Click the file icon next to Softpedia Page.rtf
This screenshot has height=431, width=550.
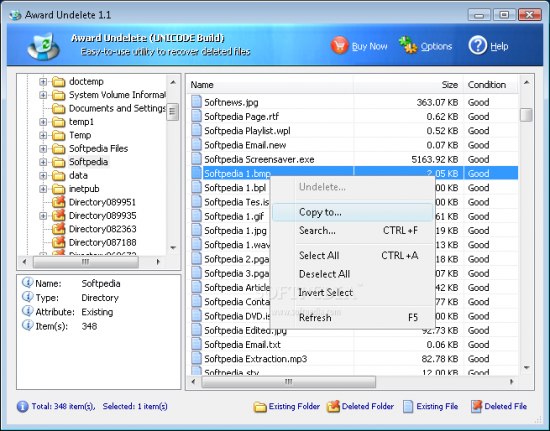coord(197,116)
